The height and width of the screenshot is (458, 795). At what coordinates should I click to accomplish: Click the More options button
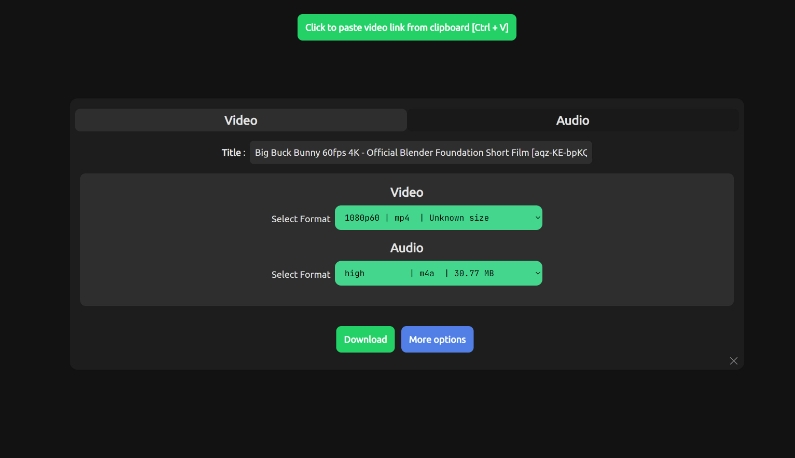coord(437,339)
